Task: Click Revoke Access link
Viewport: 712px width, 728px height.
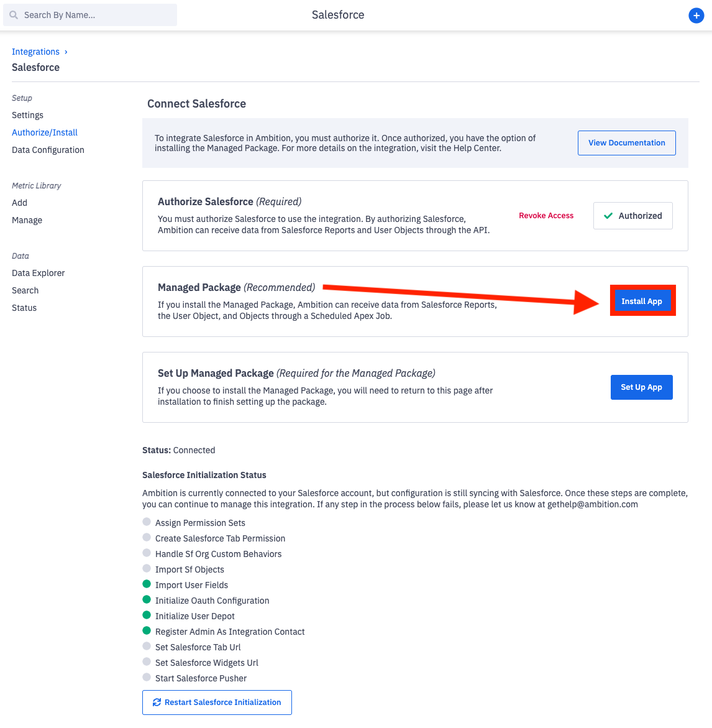Action: tap(546, 216)
